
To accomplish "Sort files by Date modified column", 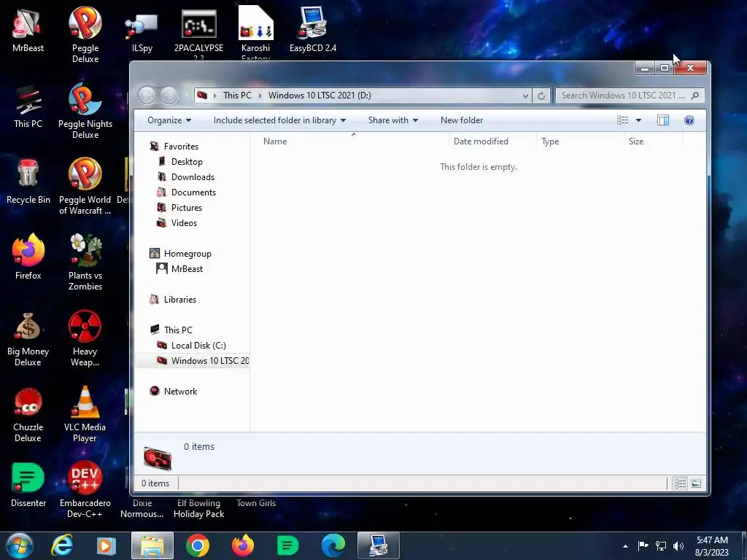I will tap(492, 141).
